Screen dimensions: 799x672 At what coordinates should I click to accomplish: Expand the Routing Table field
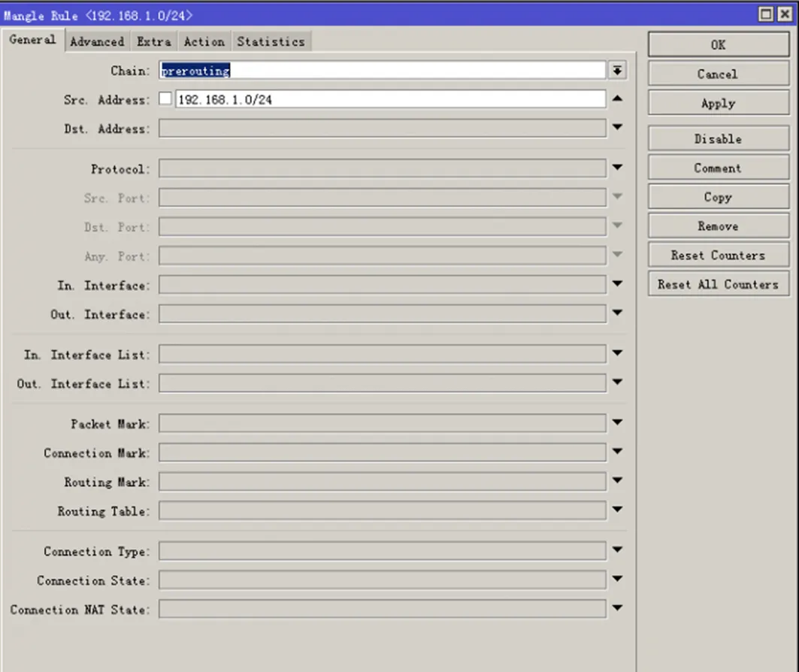point(617,509)
